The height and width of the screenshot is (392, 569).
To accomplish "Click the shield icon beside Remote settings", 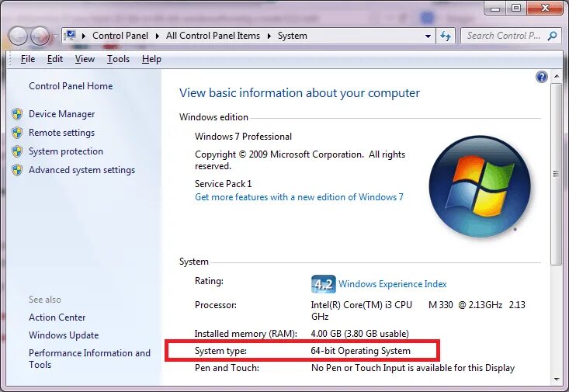I will click(17, 133).
